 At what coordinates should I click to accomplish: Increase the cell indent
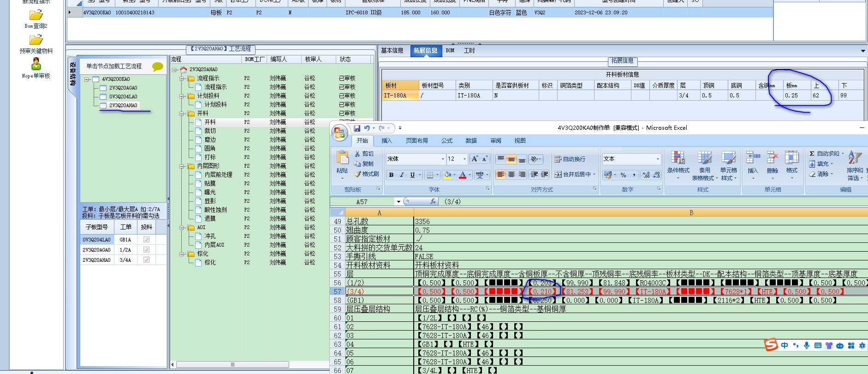point(544,175)
